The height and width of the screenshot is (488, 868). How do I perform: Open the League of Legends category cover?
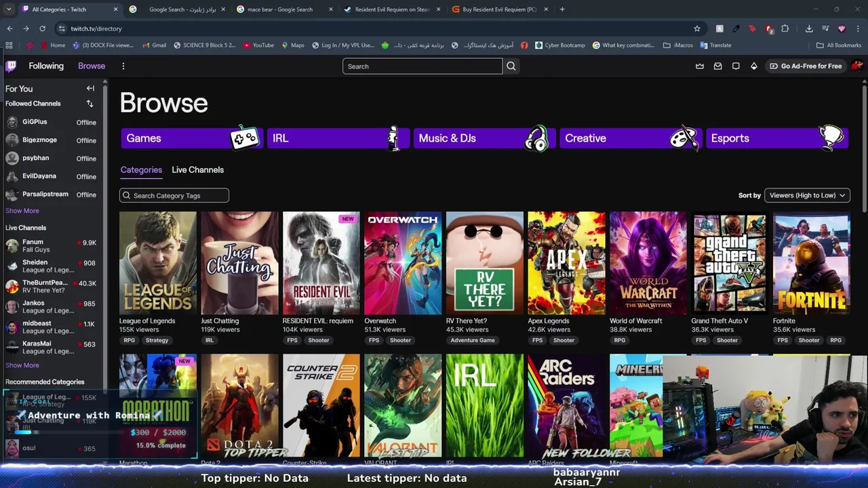coord(158,263)
